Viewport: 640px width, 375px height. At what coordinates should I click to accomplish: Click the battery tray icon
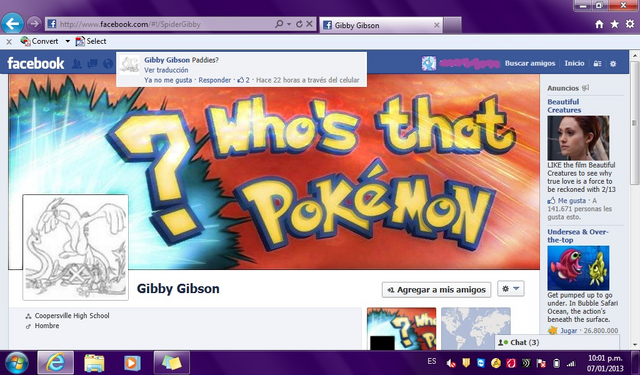556,363
